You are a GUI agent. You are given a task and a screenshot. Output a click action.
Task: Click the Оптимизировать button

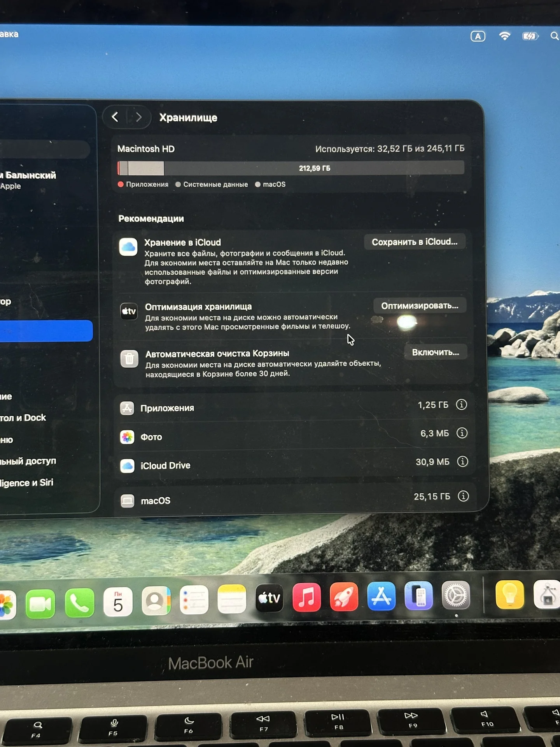(420, 306)
